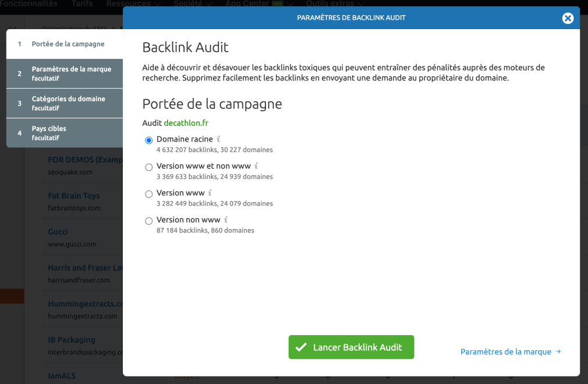Image resolution: width=588 pixels, height=384 pixels.
Task: Click the harrisandfraser.com domain text
Action: (79, 280)
